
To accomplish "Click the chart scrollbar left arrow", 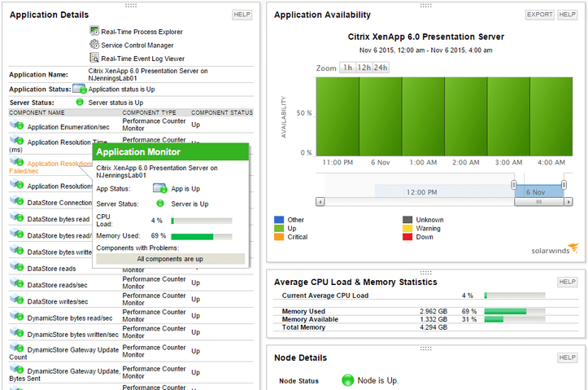I will 320,202.
